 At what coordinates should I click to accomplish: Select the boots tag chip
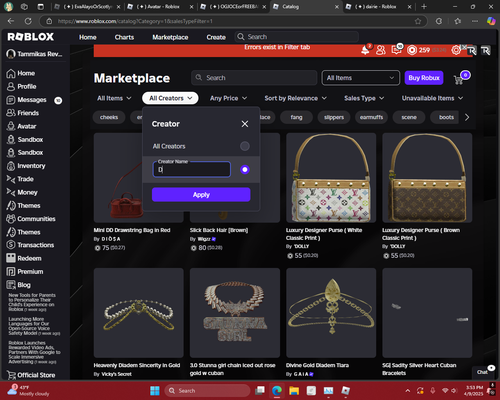tap(446, 117)
